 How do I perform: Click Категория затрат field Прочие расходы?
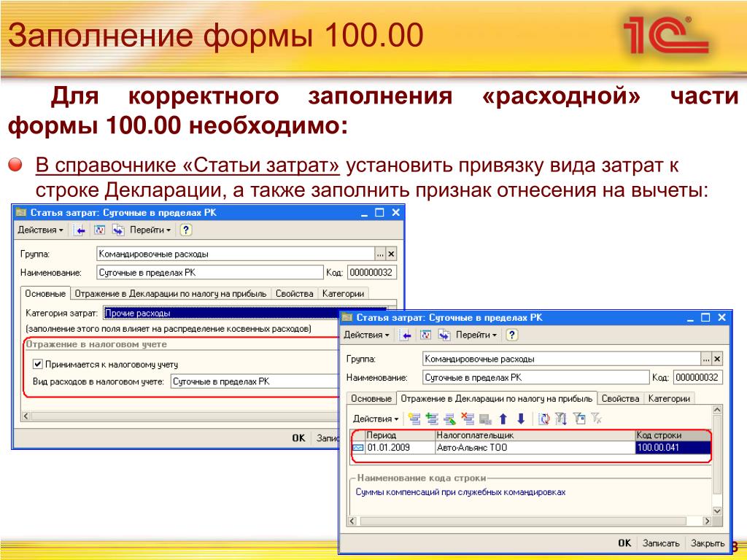[221, 314]
